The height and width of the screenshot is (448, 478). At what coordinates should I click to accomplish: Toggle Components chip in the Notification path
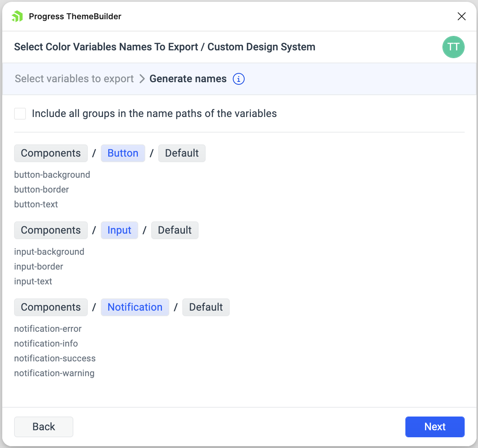[x=51, y=307]
